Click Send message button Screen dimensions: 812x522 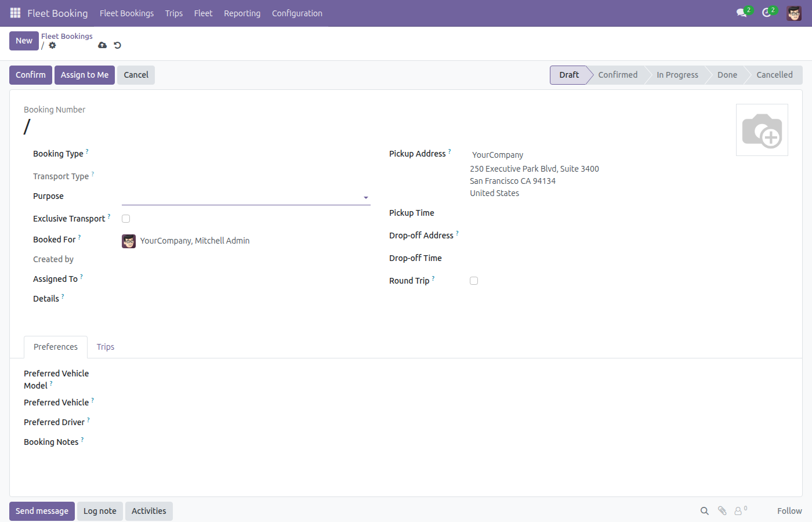tap(42, 511)
